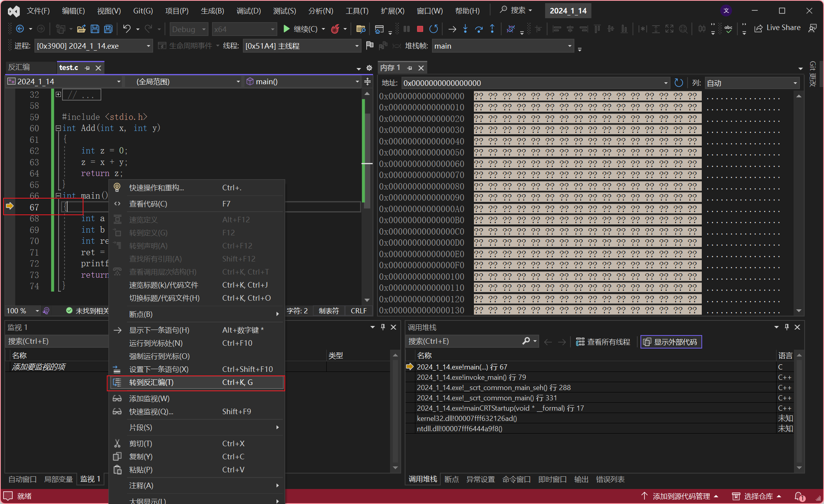The image size is (824, 504).
Task: Click the Visual Studio logo icon
Action: tap(14, 11)
